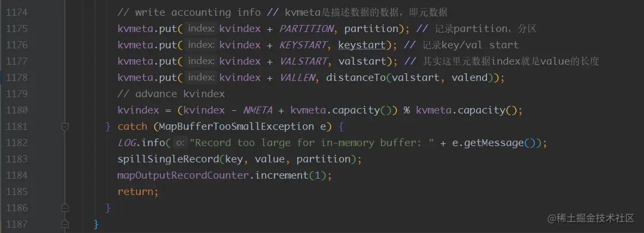Click MapBufferTooSmallException in the catch clause
644x233 pixels.
pos(236,127)
